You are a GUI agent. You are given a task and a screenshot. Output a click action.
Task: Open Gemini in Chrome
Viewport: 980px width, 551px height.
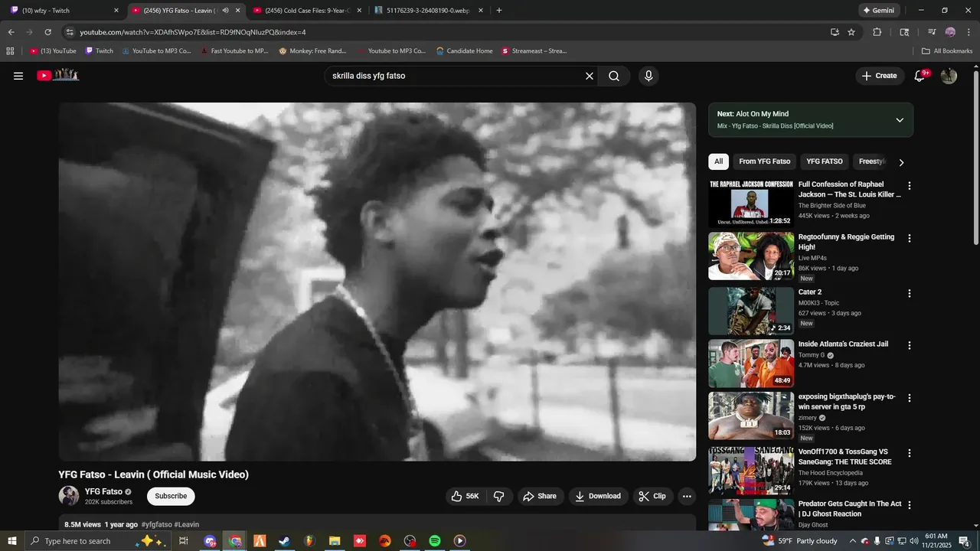coord(878,11)
